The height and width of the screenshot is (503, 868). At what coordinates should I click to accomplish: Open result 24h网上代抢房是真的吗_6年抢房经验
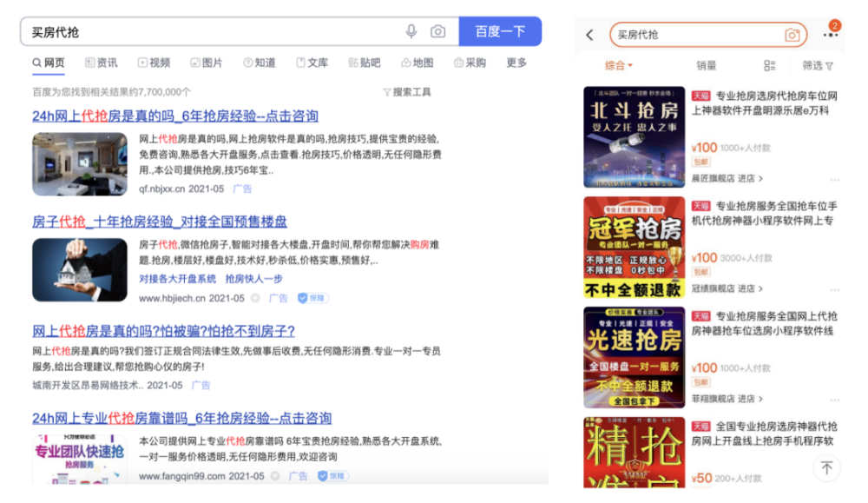coord(175,116)
